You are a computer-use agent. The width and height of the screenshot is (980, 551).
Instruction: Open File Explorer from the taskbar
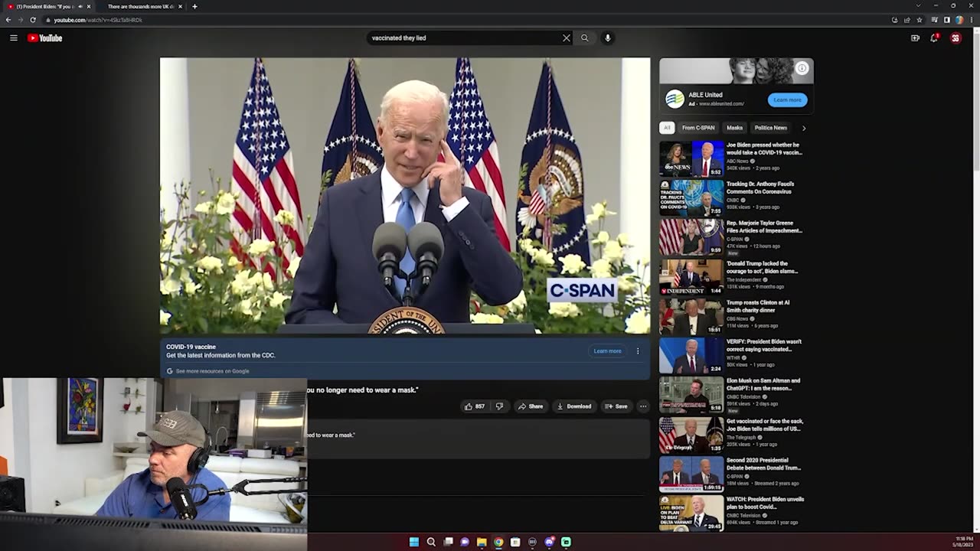482,542
